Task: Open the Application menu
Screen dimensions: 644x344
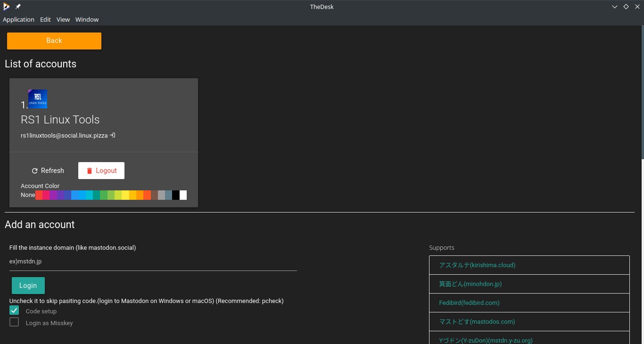Action: pos(18,19)
